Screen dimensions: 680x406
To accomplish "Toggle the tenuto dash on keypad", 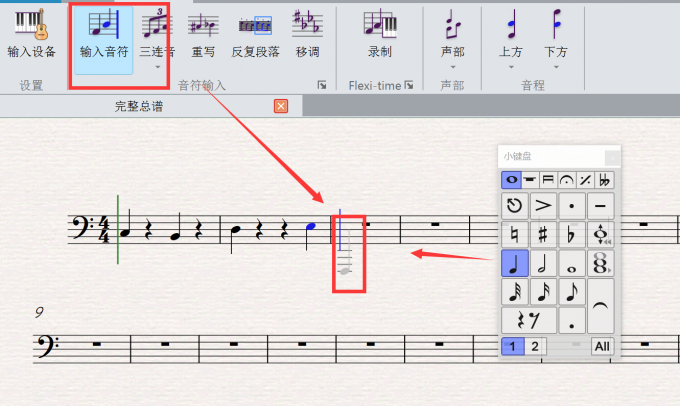I will [601, 206].
